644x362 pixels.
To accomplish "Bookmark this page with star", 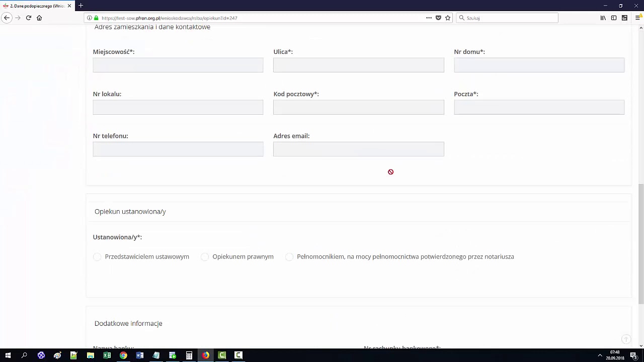I will coord(448,18).
